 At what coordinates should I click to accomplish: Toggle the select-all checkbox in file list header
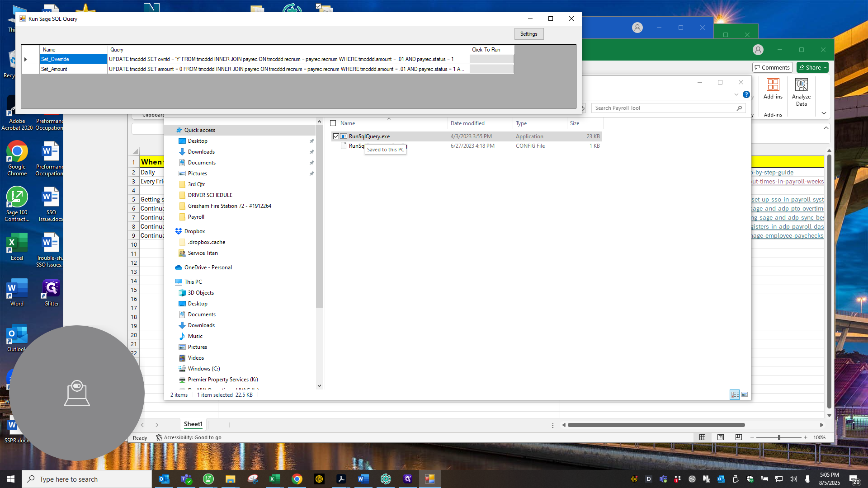point(333,123)
